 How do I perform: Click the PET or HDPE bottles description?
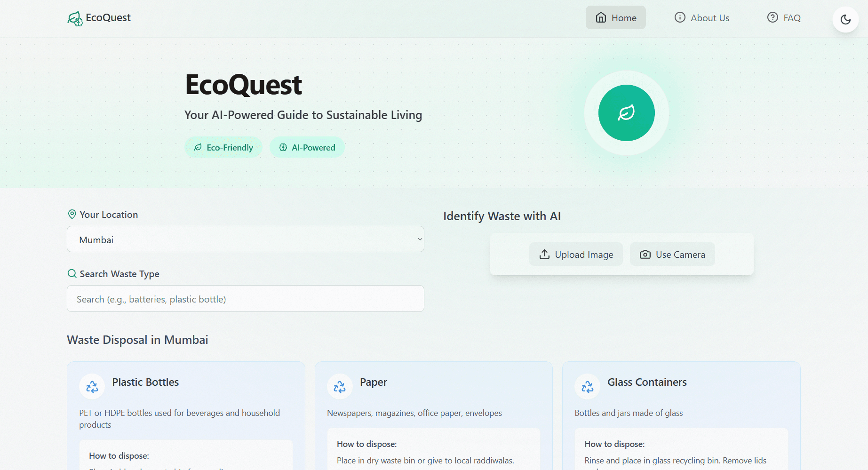coord(179,419)
